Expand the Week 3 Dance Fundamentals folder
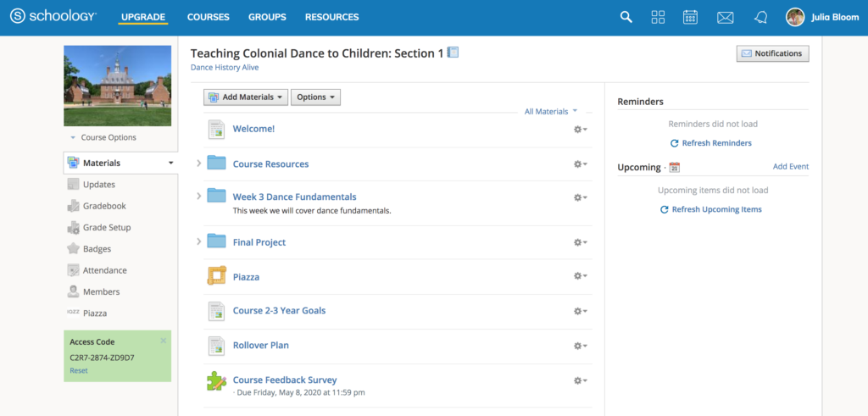 (199, 196)
